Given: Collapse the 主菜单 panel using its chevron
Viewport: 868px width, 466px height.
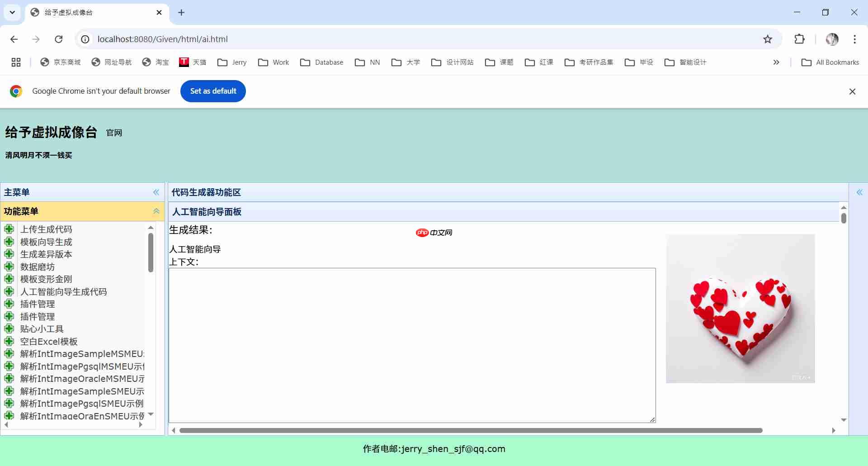Looking at the screenshot, I should pyautogui.click(x=156, y=192).
